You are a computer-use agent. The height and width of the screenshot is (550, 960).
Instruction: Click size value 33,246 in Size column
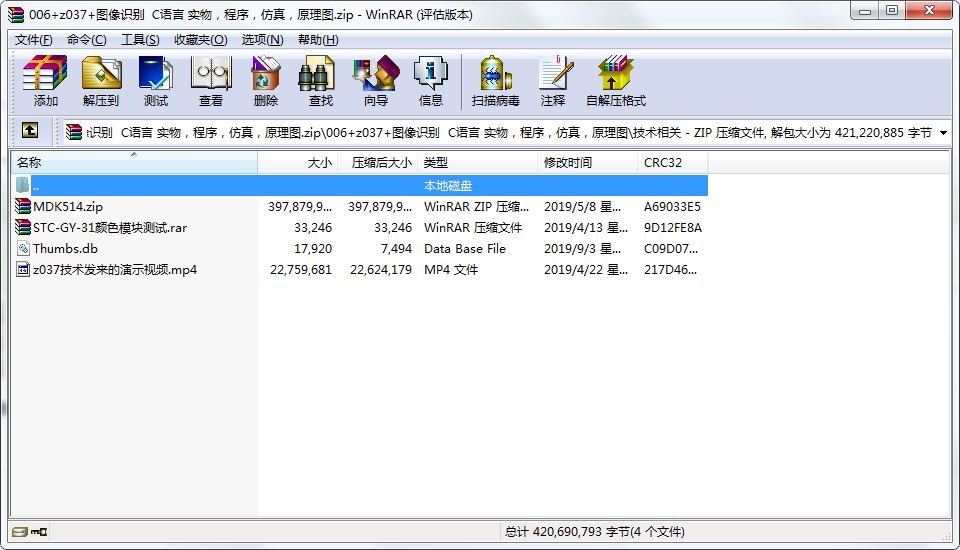[313, 228]
